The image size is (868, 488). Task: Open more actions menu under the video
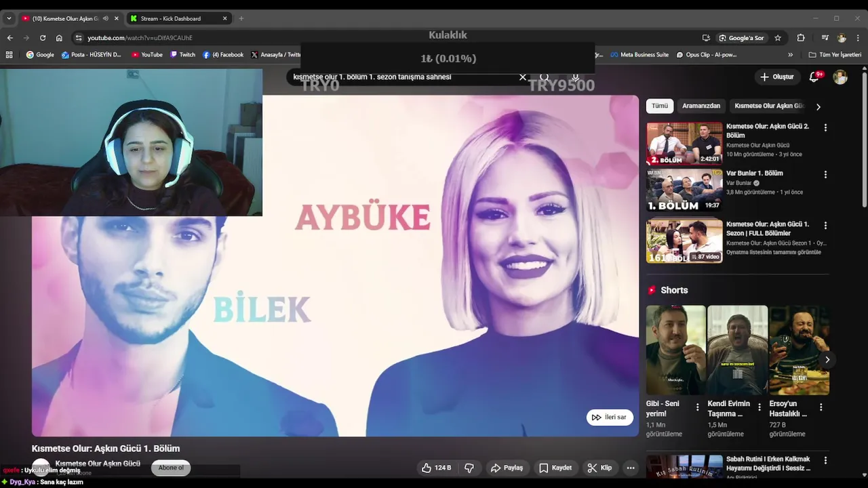[x=631, y=468]
